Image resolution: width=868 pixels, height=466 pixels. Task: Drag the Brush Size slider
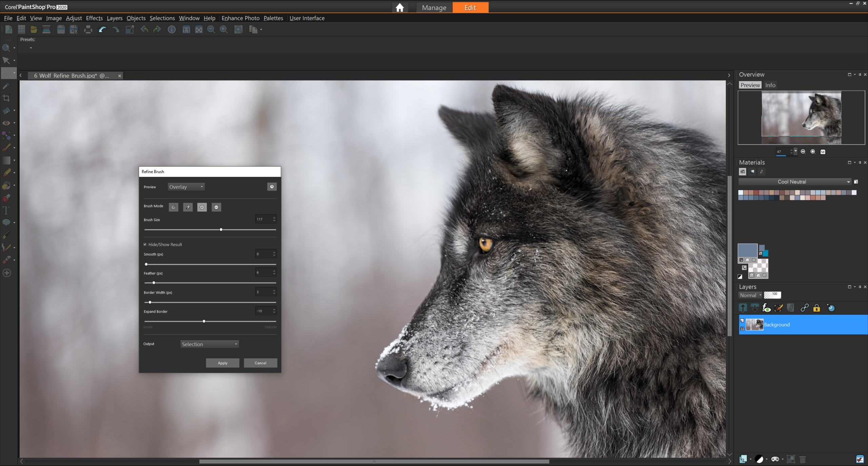[221, 229]
